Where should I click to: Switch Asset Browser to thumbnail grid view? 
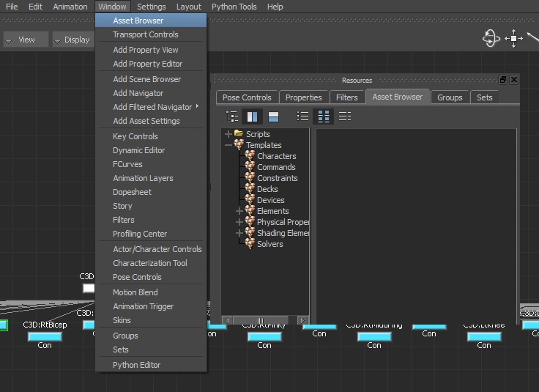[x=324, y=117]
